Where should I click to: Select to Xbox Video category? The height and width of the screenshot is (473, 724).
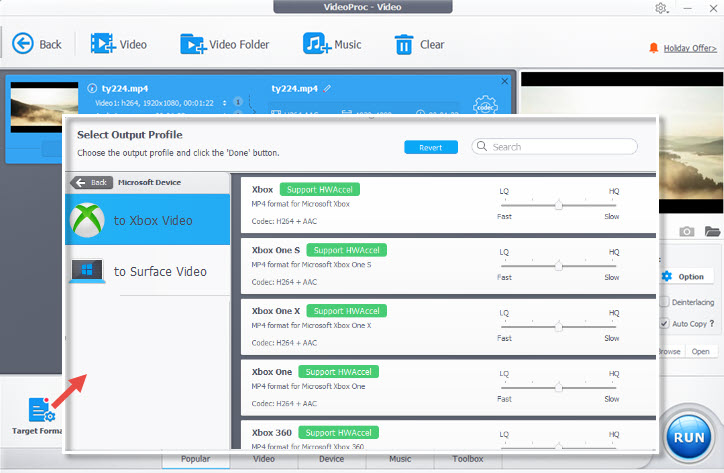point(148,220)
